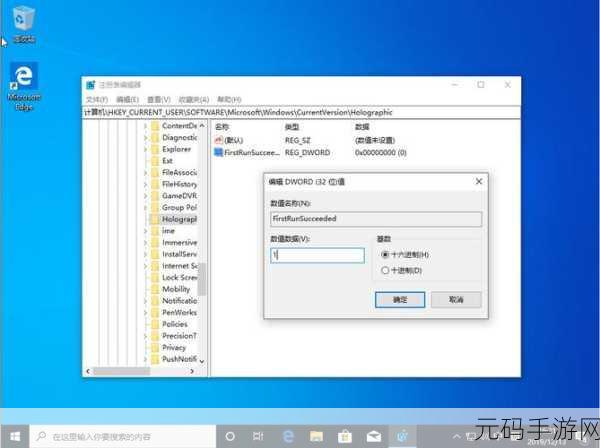Click the REG_DWORD type cell

[x=307, y=152]
